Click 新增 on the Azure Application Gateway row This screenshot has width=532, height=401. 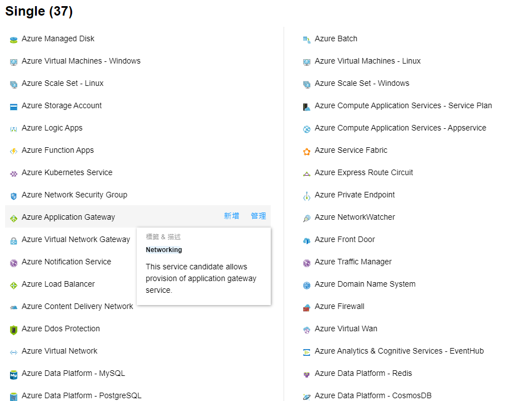click(x=232, y=216)
